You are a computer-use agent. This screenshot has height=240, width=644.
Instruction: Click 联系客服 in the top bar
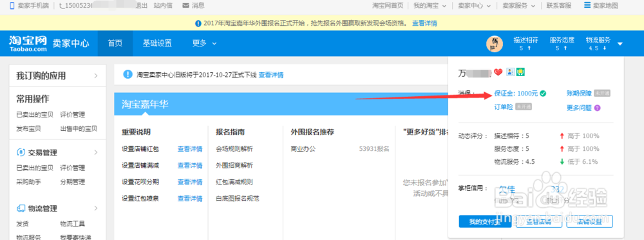click(558, 6)
